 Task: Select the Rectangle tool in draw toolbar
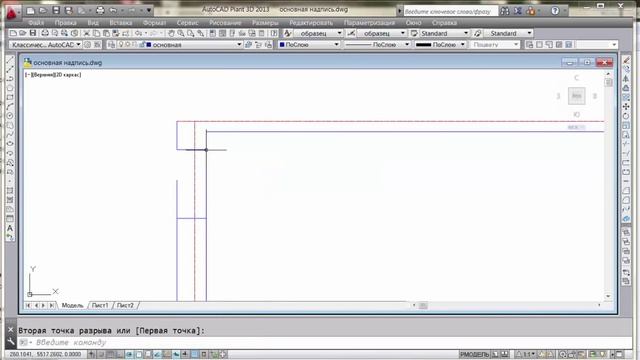pos(10,97)
